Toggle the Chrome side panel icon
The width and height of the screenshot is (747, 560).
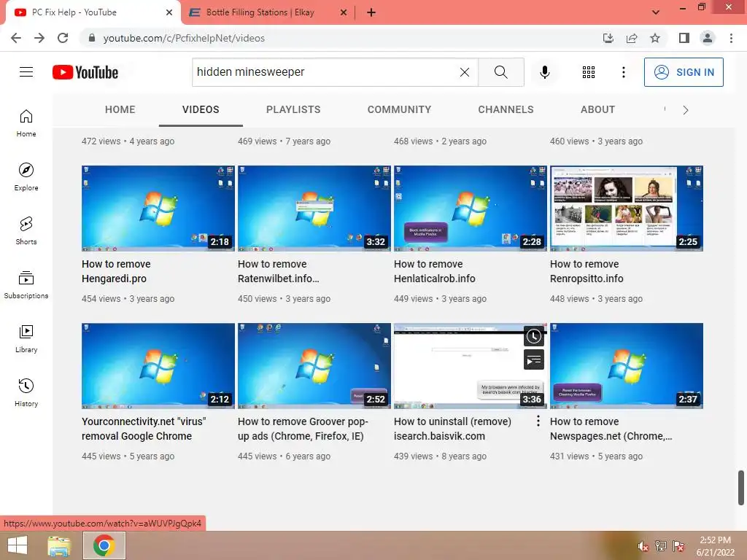(x=684, y=38)
